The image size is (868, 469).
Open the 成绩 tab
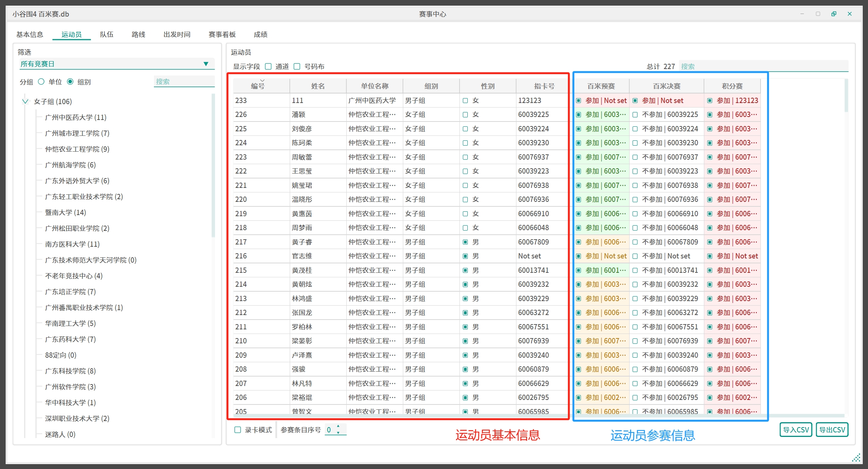pyautogui.click(x=260, y=35)
